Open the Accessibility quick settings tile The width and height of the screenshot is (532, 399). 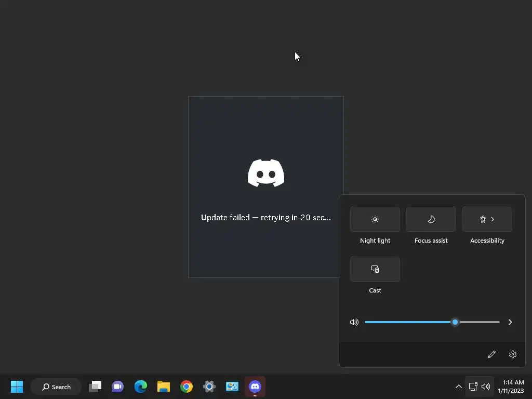pyautogui.click(x=487, y=219)
